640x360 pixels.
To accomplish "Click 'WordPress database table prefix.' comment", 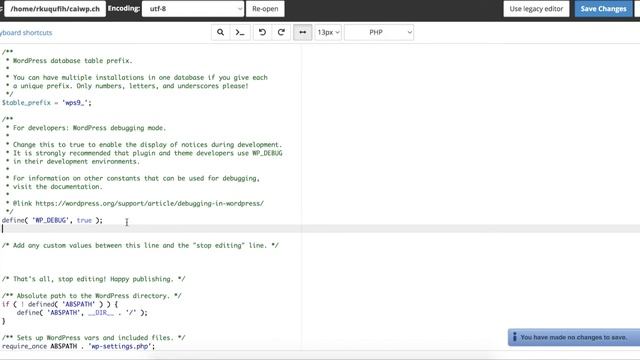I will (x=73, y=60).
